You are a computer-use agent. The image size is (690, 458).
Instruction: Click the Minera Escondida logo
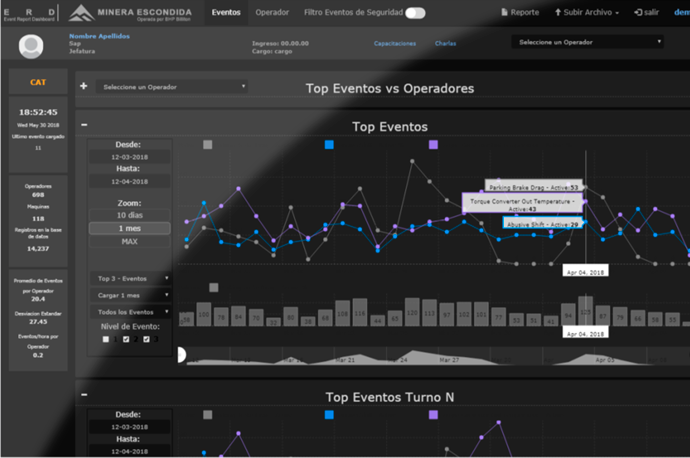[130, 13]
